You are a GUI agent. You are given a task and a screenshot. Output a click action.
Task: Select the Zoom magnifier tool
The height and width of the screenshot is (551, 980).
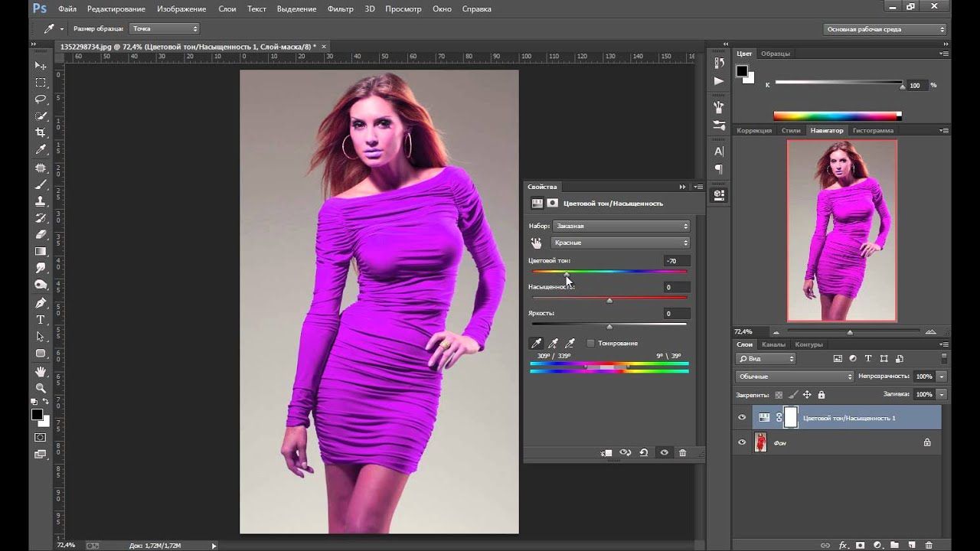41,388
